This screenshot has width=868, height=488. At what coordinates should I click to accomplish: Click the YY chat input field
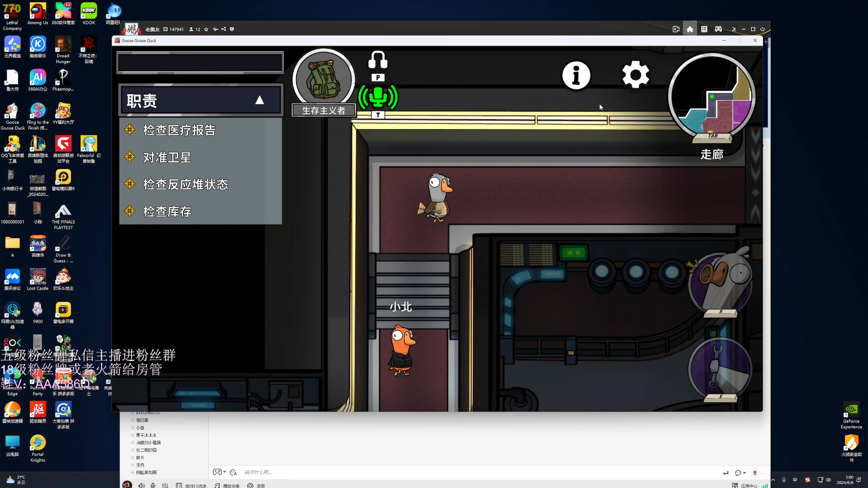coord(479,472)
